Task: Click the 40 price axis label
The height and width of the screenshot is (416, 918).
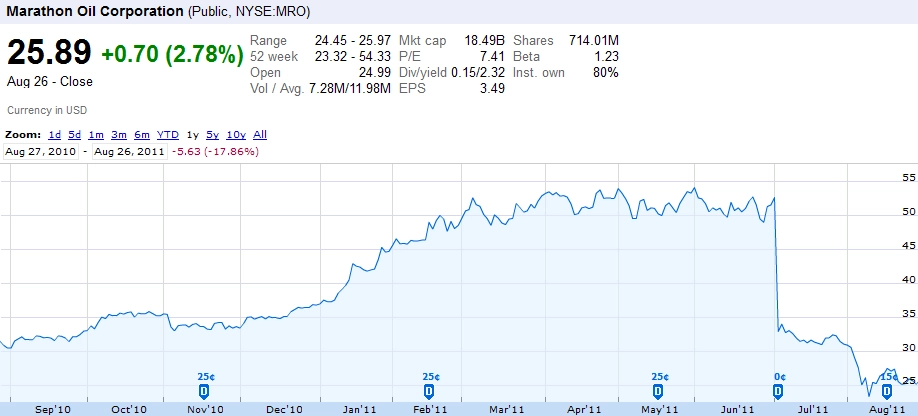Action: coord(909,279)
